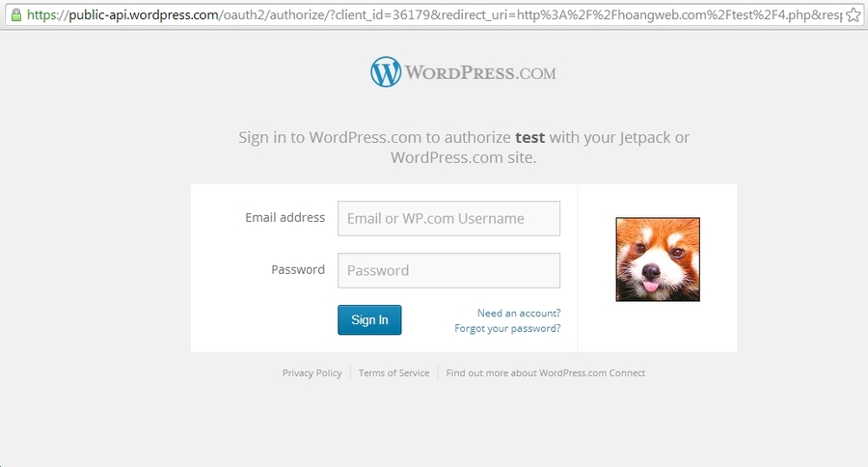Image resolution: width=868 pixels, height=467 pixels.
Task: Click the blue Sign In button
Action: click(x=369, y=319)
